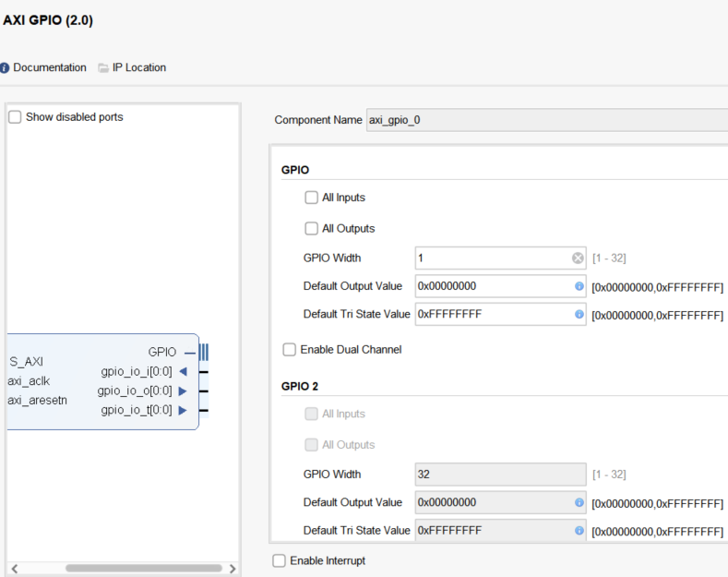
Task: Click GPIO Default Tri State Value field
Action: click(x=500, y=314)
